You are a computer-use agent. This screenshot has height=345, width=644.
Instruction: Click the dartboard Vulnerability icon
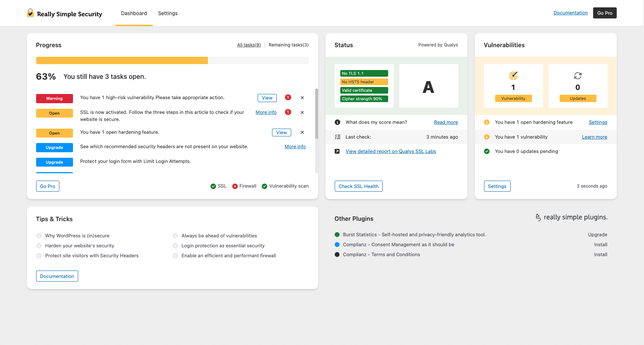513,76
